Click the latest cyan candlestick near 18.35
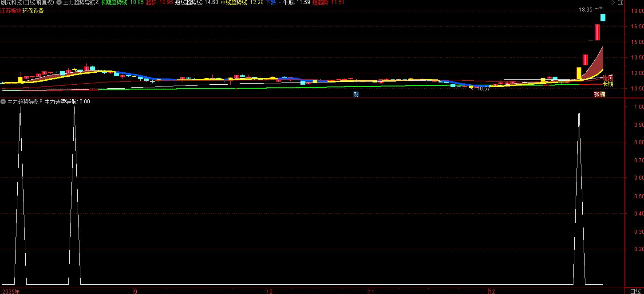 (603, 18)
